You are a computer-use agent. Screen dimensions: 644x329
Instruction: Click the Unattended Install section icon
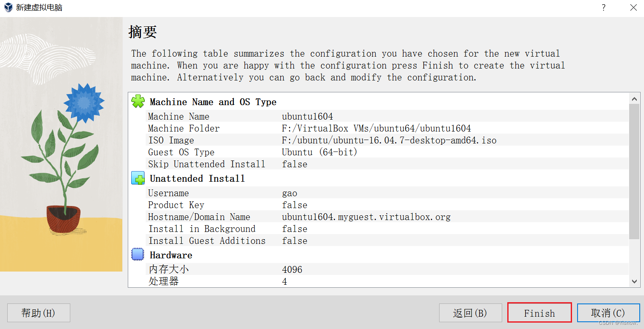(138, 178)
